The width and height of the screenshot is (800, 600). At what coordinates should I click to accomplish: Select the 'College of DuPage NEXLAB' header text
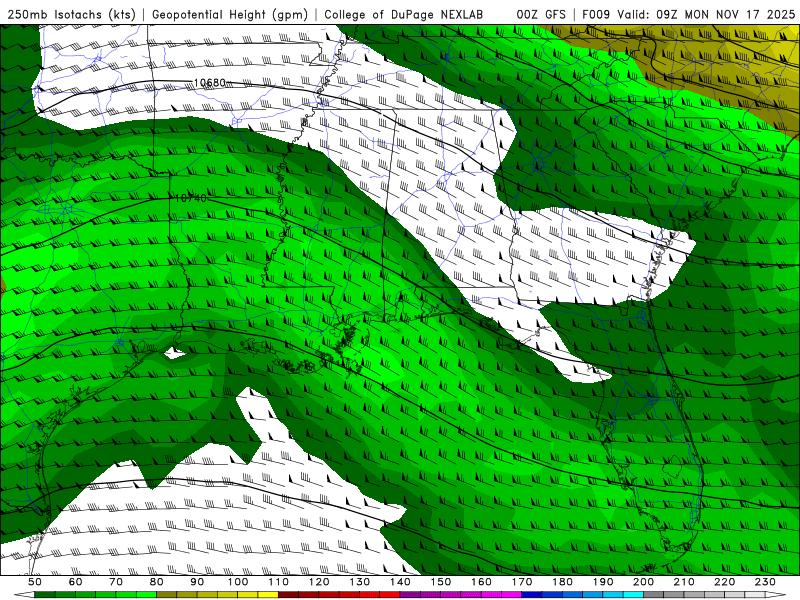click(x=403, y=14)
